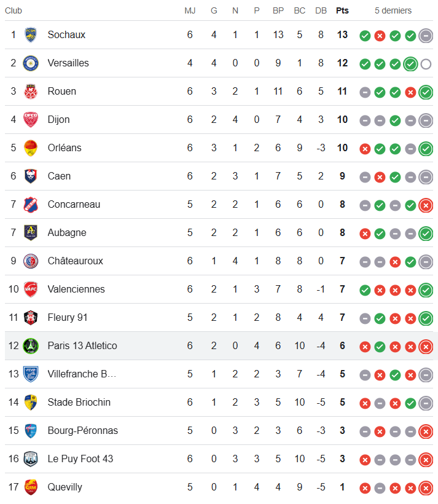Open the Châteauroux team name

pyautogui.click(x=75, y=261)
